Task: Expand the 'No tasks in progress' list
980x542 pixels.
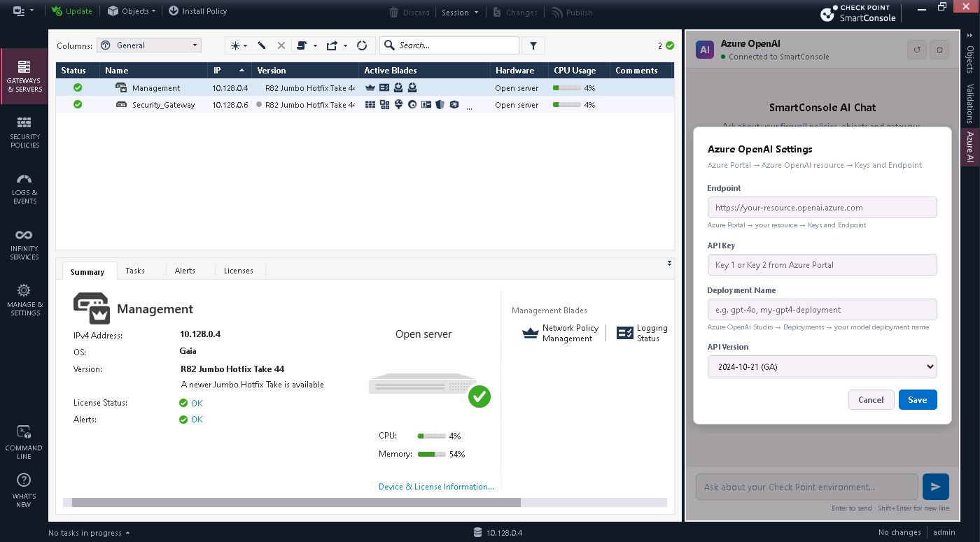Action: pyautogui.click(x=90, y=533)
